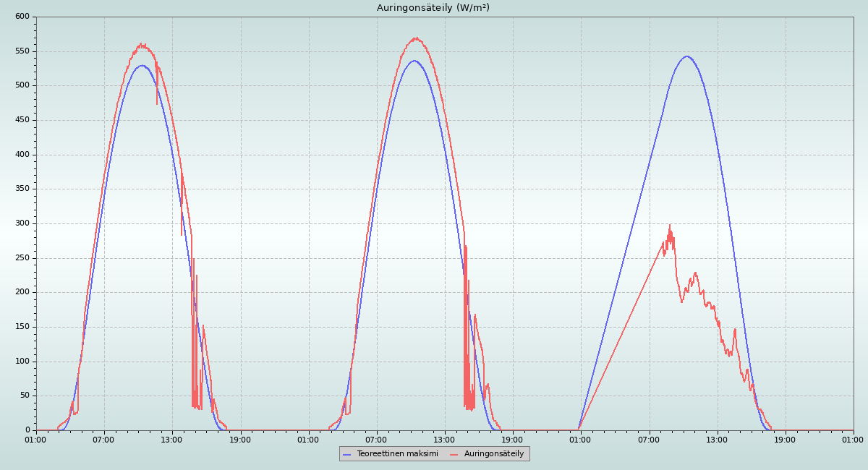Viewport: 868px width, 470px height.
Task: Select the 100 y-axis tick label
Action: click(x=22, y=362)
